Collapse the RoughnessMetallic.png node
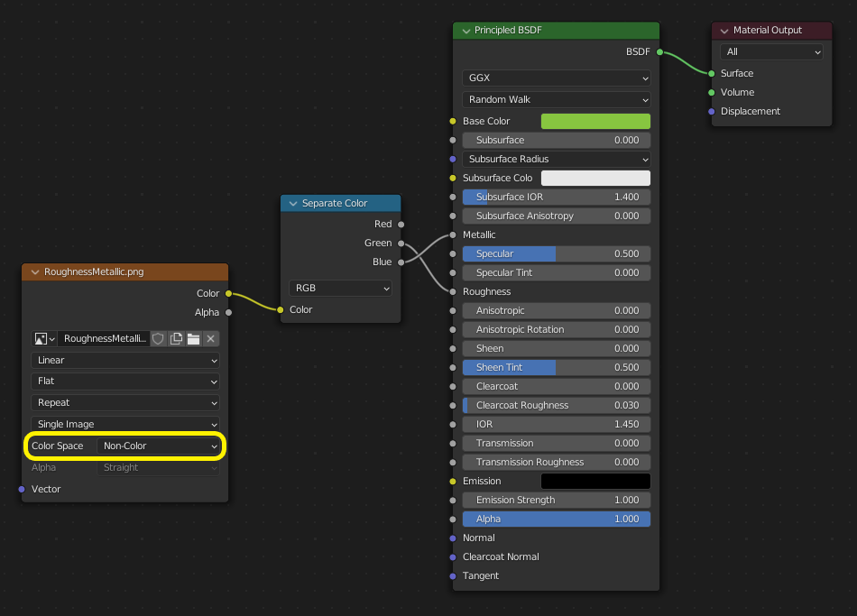 click(34, 271)
